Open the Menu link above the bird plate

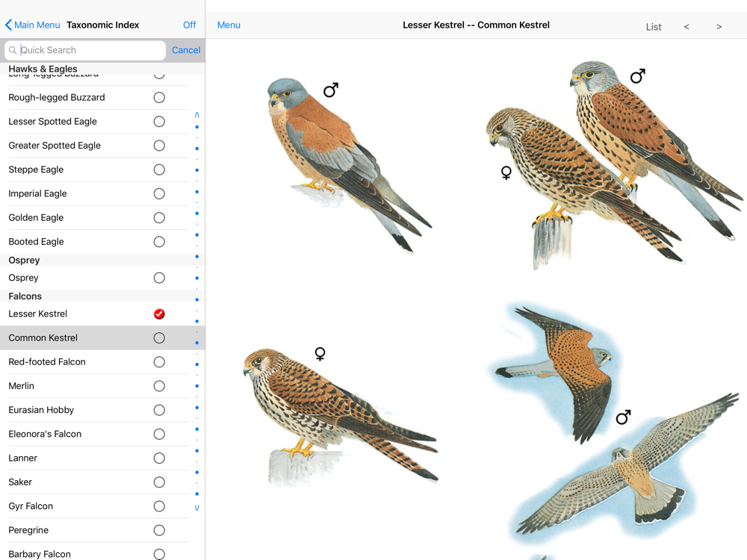229,25
